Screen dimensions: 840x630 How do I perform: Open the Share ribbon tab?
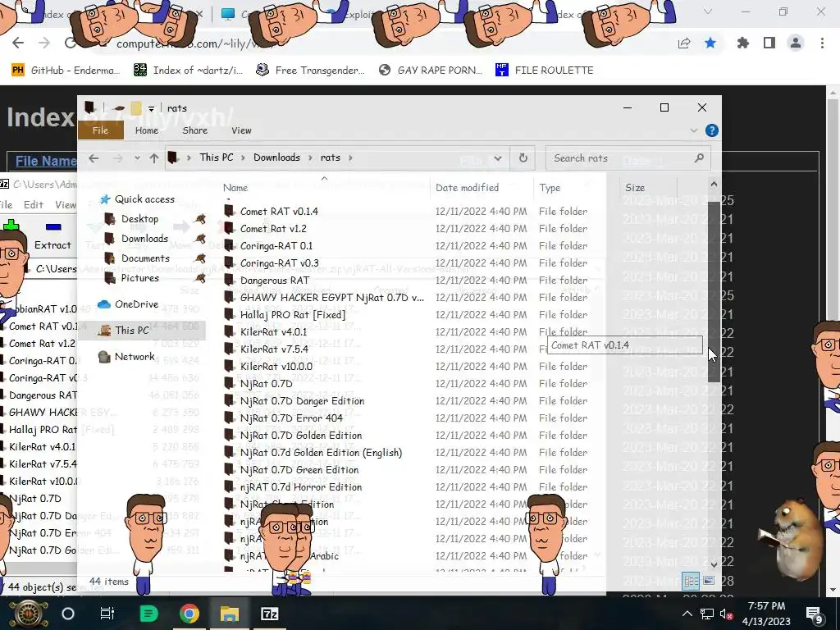(195, 130)
